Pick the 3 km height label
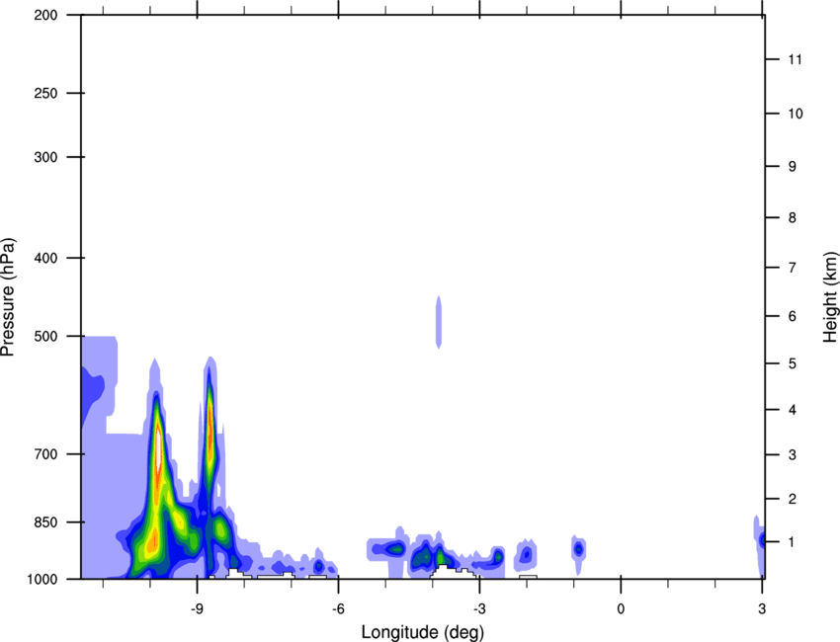This screenshot has width=840, height=642. pos(793,455)
